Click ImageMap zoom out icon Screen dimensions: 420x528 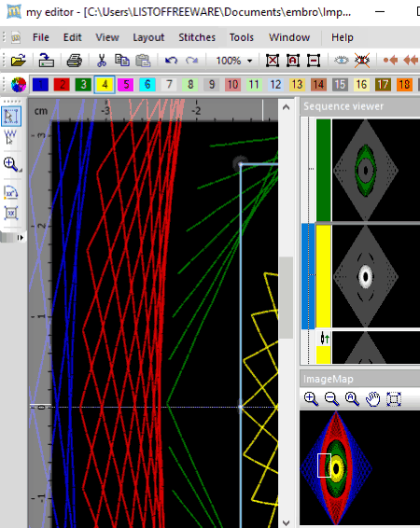coord(331,399)
